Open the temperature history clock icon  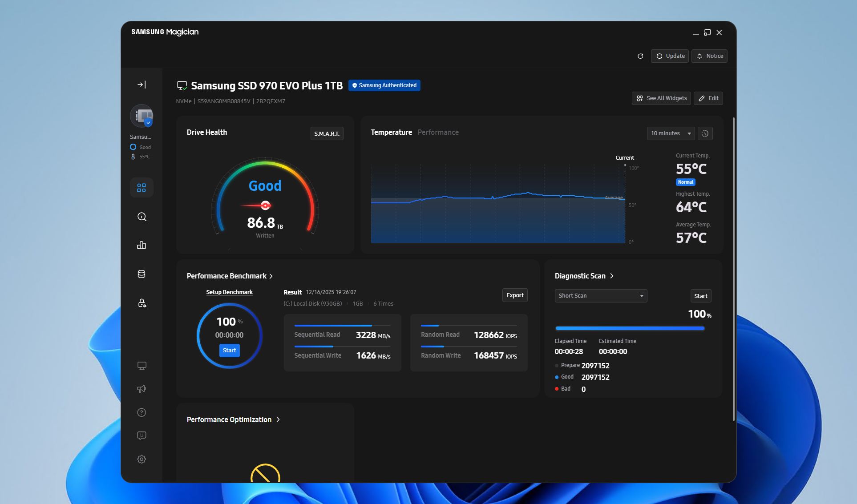point(705,133)
